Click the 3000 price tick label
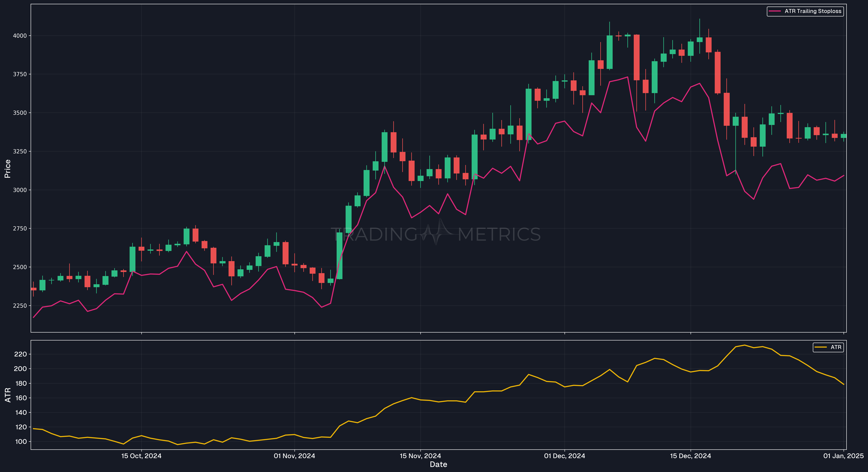This screenshot has width=868, height=472. 20,190
